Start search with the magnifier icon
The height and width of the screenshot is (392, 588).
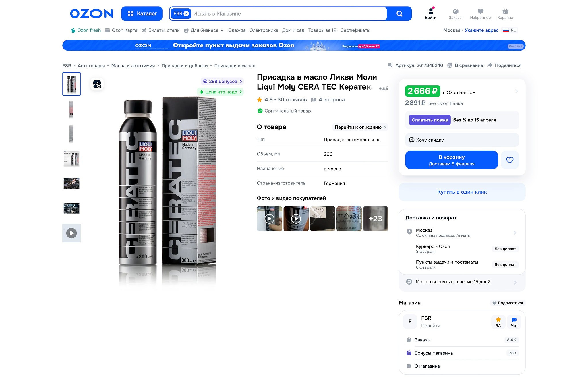click(x=399, y=13)
